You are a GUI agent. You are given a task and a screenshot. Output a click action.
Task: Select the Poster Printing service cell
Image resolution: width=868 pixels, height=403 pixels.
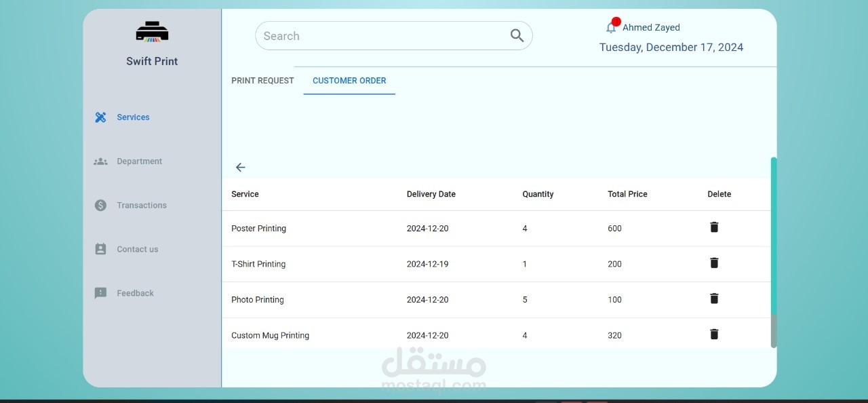[x=258, y=229]
